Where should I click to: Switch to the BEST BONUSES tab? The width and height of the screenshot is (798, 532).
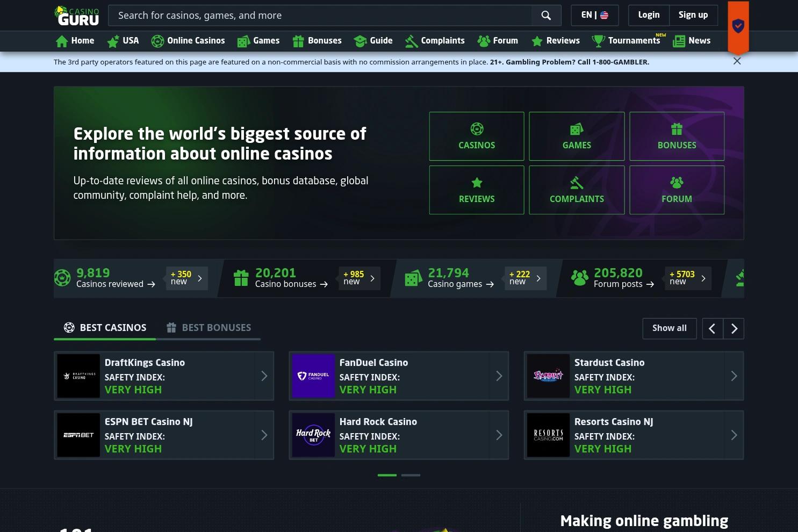[x=209, y=327]
